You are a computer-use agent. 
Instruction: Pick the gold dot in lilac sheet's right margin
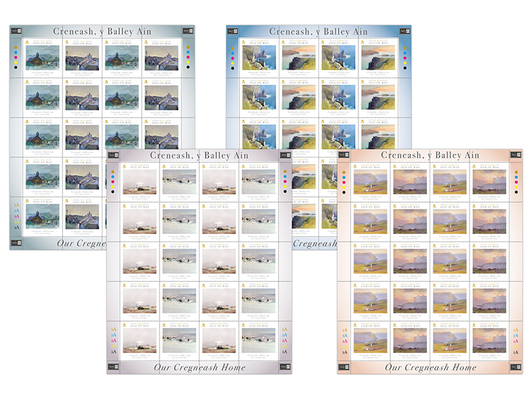point(285,172)
